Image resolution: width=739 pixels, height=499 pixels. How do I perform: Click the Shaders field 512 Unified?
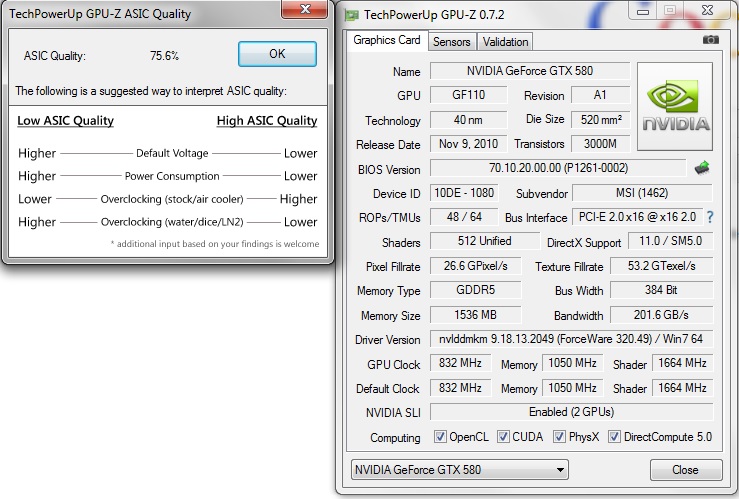coord(484,241)
